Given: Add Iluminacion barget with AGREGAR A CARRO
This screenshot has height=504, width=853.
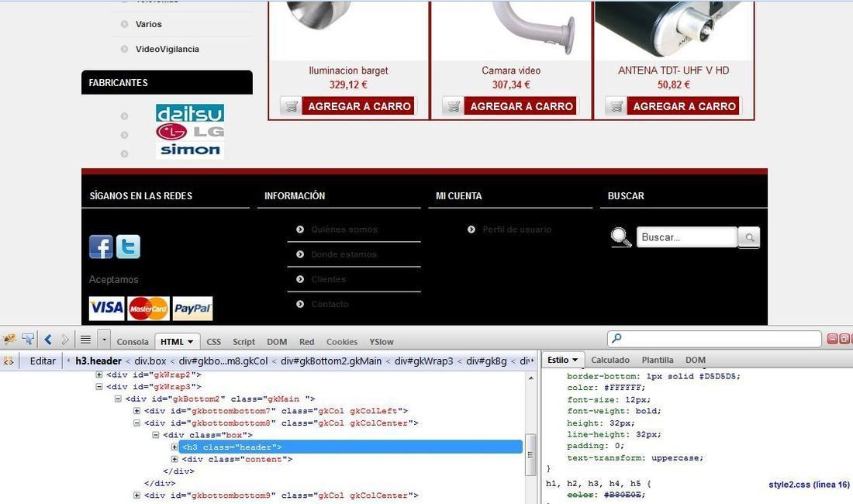Looking at the screenshot, I should point(359,106).
